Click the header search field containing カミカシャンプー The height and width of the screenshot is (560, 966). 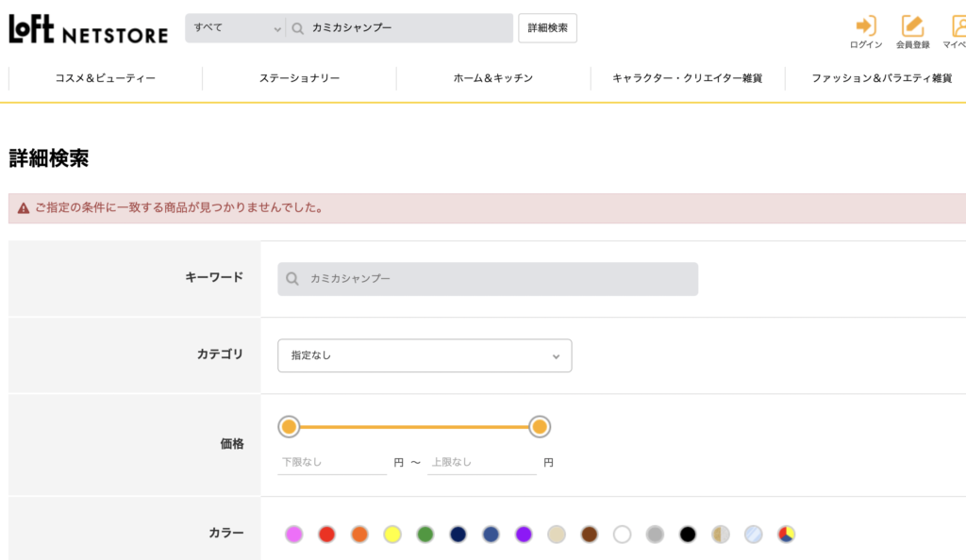tap(399, 28)
